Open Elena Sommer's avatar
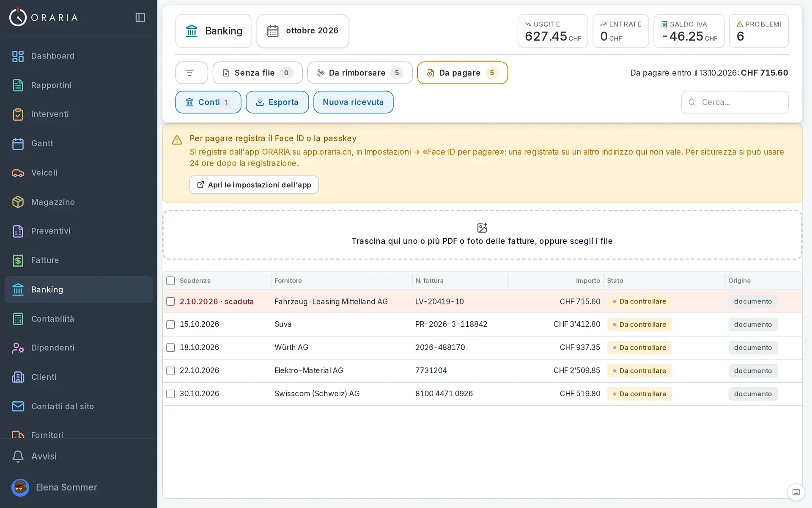812x508 pixels. (x=20, y=487)
